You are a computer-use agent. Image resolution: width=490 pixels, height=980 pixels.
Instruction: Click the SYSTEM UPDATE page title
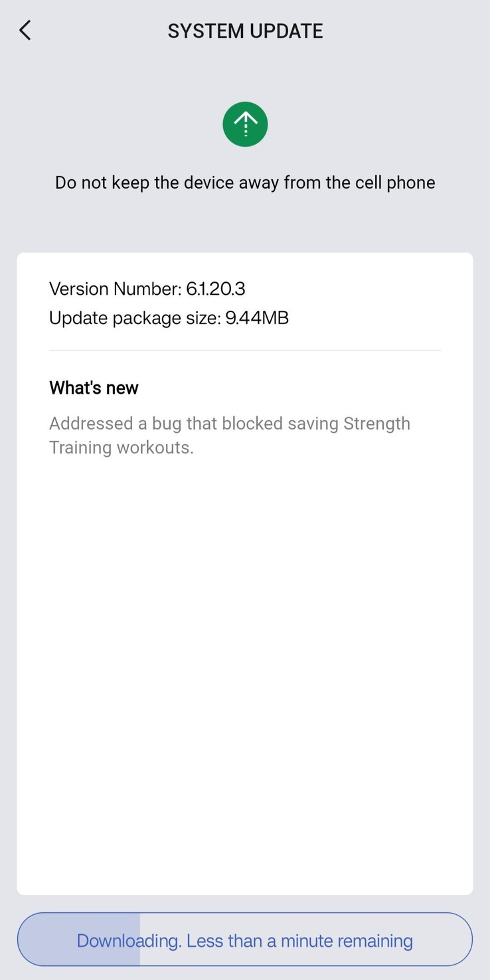[245, 31]
